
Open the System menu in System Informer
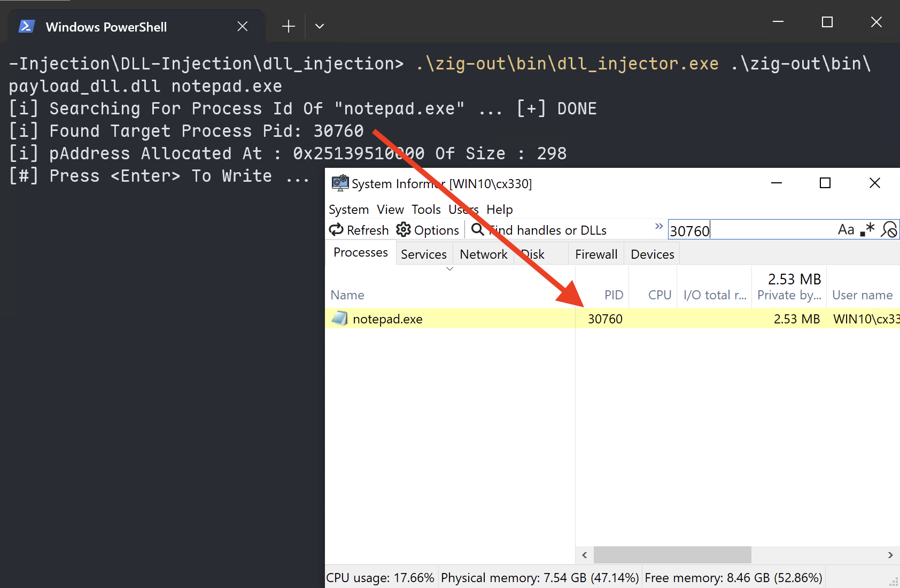[x=349, y=210]
